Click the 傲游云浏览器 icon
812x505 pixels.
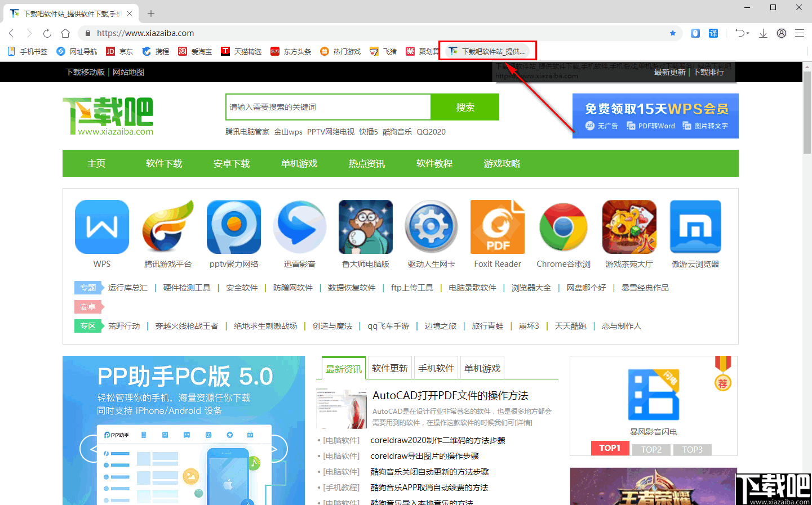coord(695,227)
